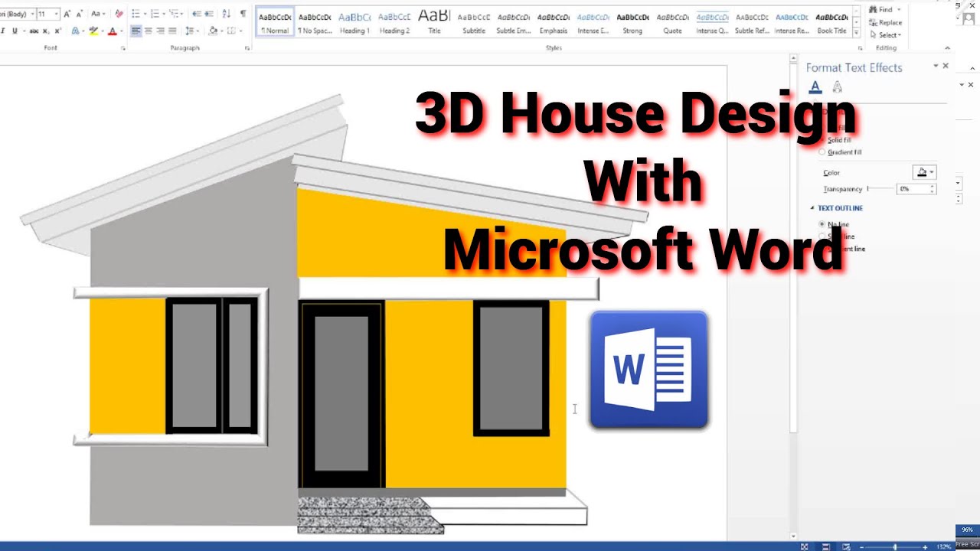The height and width of the screenshot is (551, 980).
Task: Apply Title style
Action: (x=434, y=22)
